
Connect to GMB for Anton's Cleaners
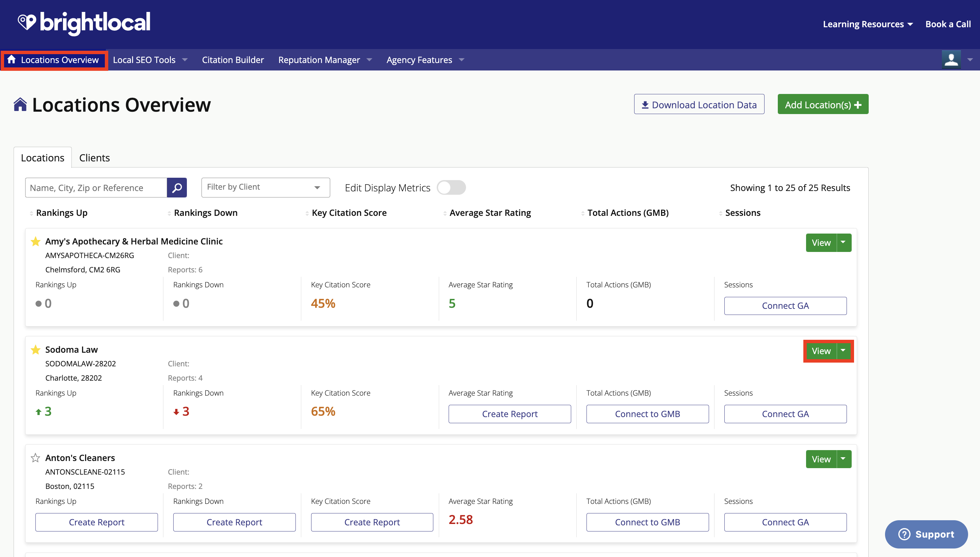647,522
